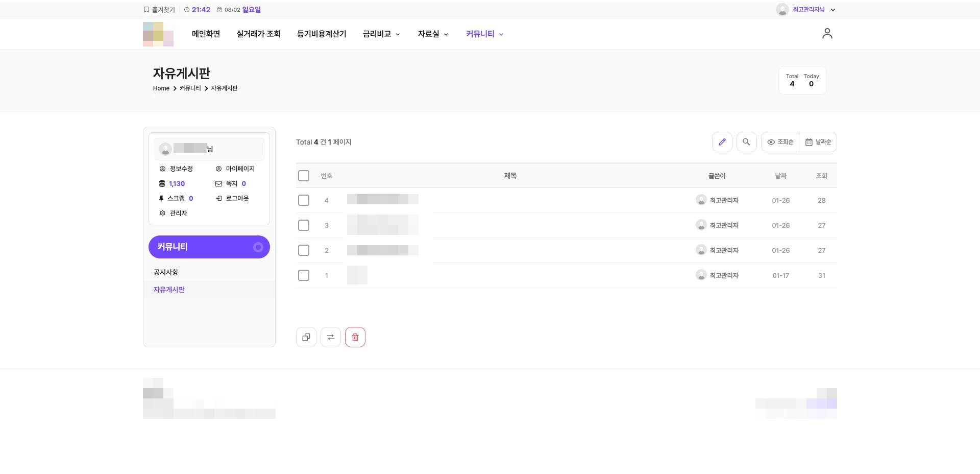Open the title of post number 3
Viewport: 980px width, 474px height.
pyautogui.click(x=383, y=225)
